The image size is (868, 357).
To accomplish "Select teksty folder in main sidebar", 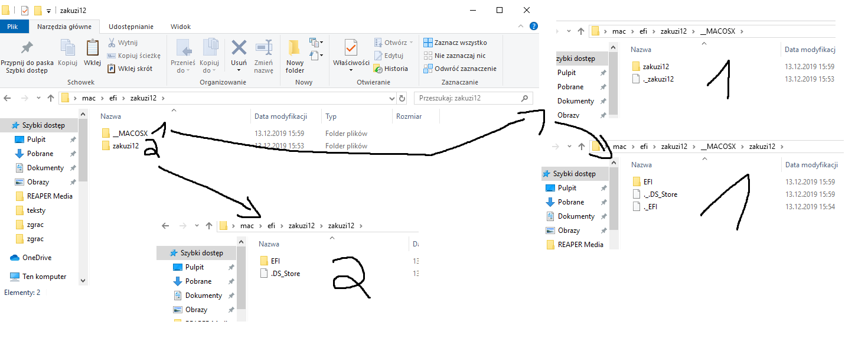I will pyautogui.click(x=31, y=210).
